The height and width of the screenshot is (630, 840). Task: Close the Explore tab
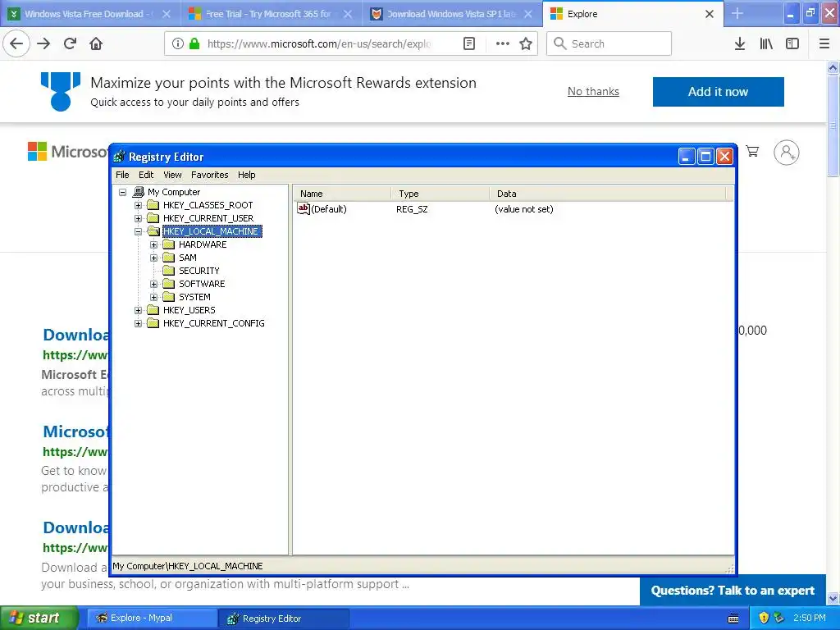(x=710, y=14)
